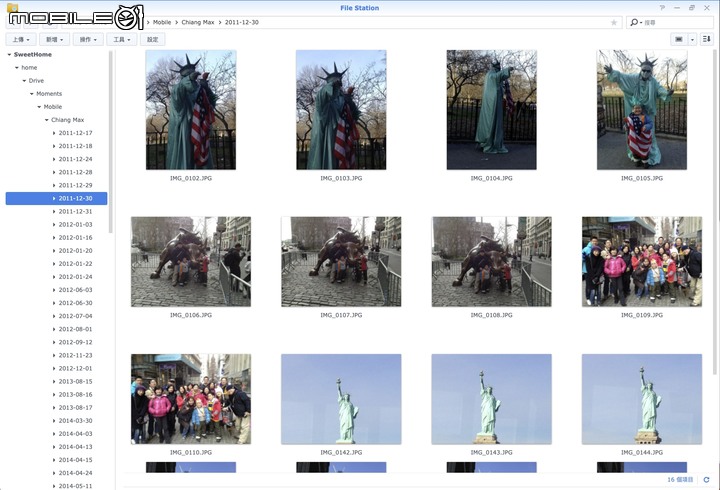Open the 操作 action menu

click(x=88, y=39)
